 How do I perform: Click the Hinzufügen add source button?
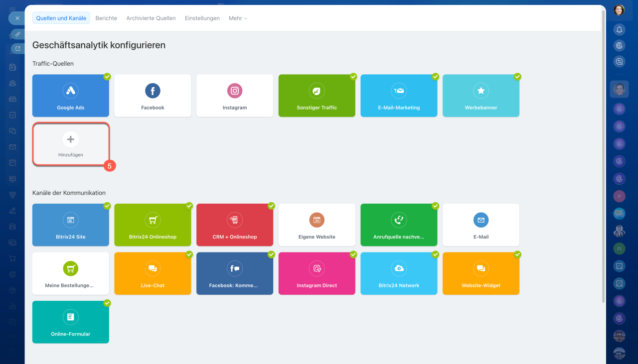(x=70, y=144)
